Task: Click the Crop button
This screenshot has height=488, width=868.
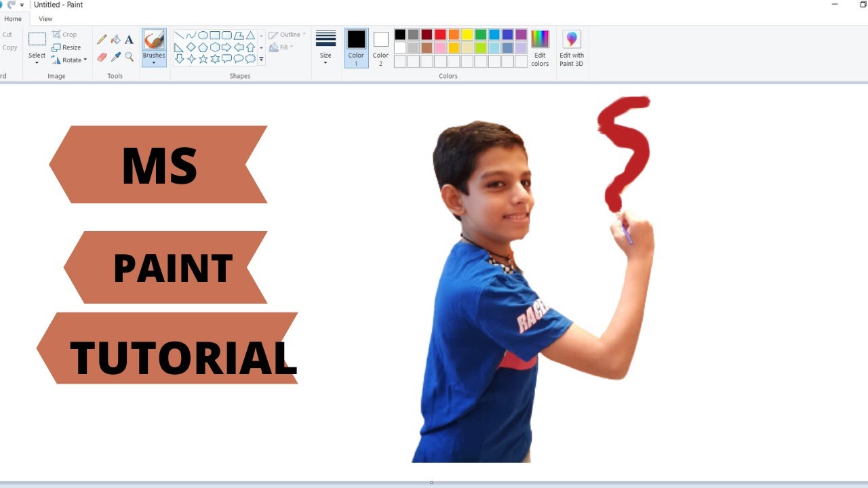Action: pos(64,35)
